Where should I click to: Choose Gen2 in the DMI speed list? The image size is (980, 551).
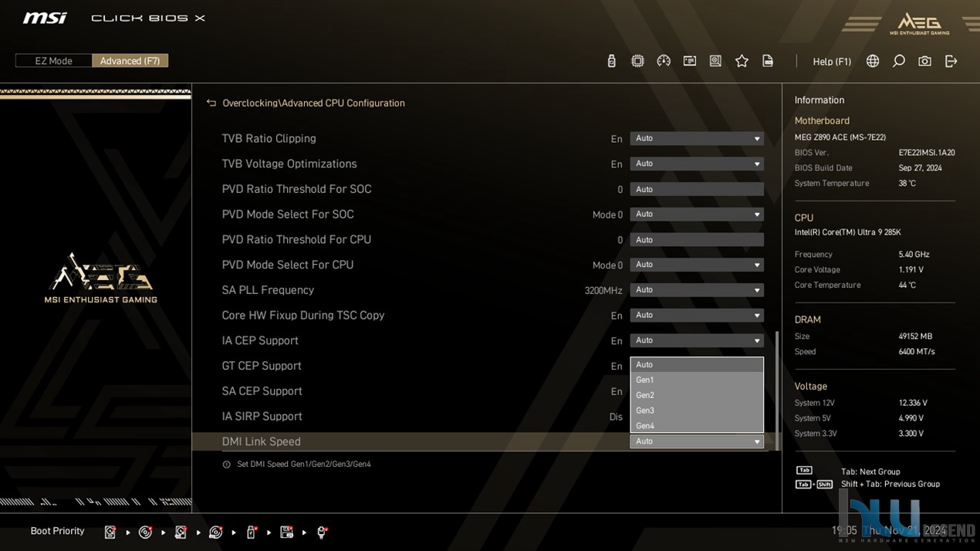click(x=697, y=395)
